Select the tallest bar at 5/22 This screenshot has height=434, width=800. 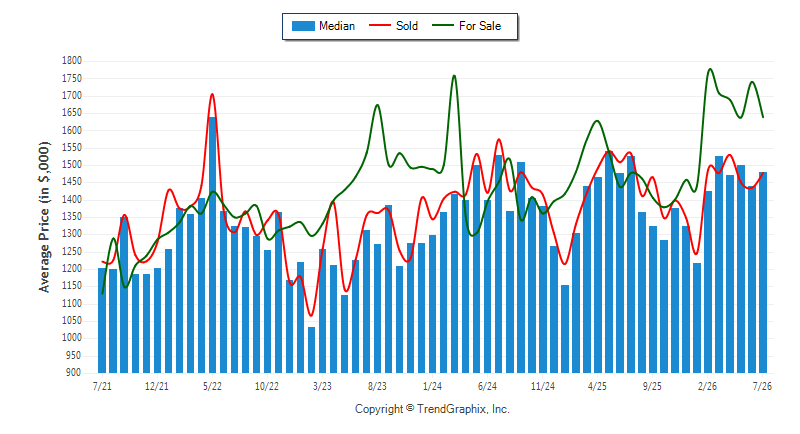click(212, 245)
